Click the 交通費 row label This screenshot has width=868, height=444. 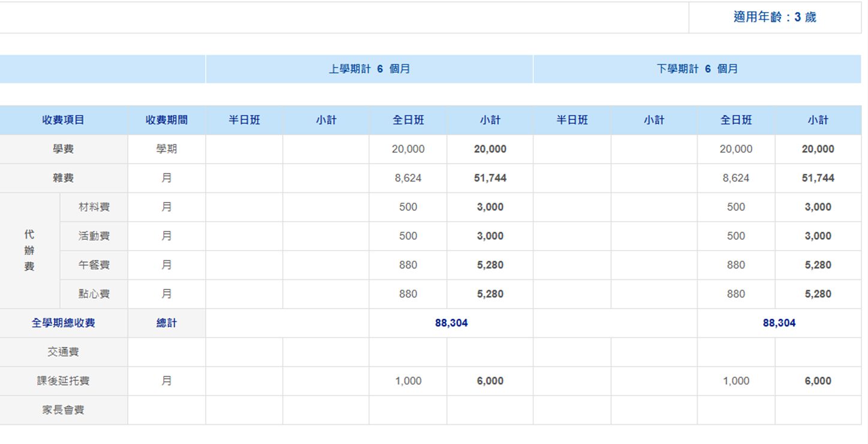click(x=64, y=352)
